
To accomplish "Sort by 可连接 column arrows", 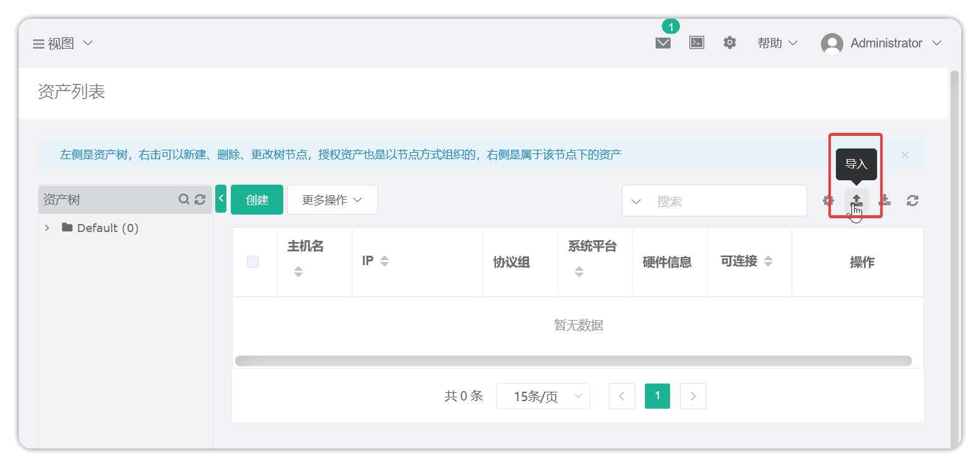I will pyautogui.click(x=768, y=261).
